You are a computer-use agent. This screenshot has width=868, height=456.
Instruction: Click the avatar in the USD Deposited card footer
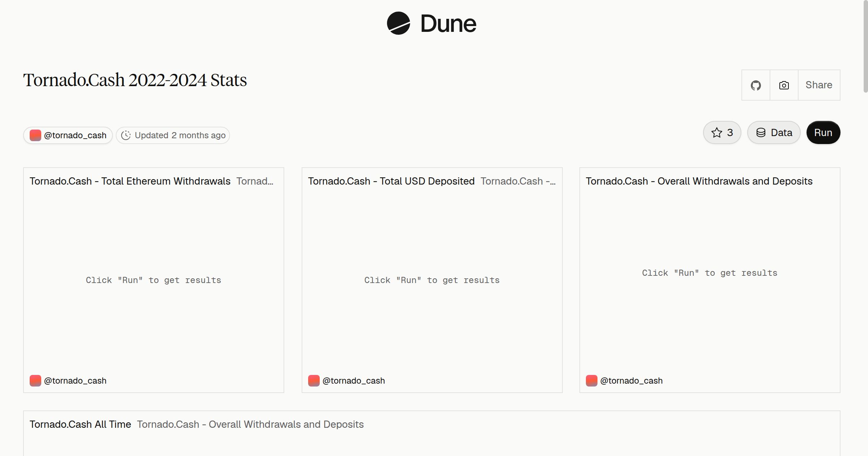[x=314, y=381]
